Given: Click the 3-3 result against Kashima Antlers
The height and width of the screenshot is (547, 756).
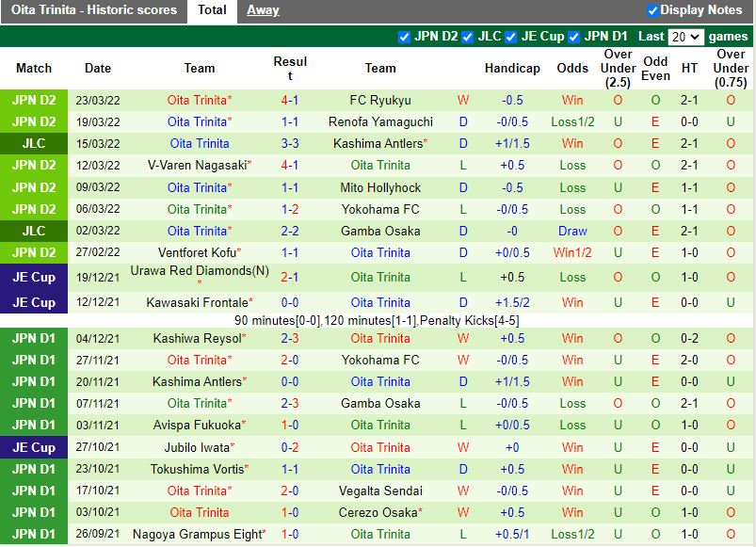Looking at the screenshot, I should [x=290, y=144].
